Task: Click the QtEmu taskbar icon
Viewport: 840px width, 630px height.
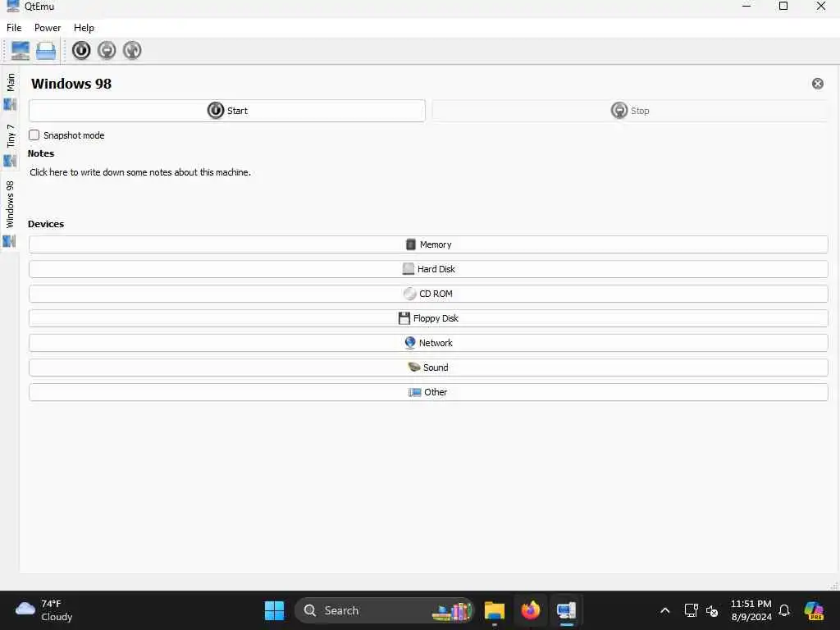Action: point(566,610)
